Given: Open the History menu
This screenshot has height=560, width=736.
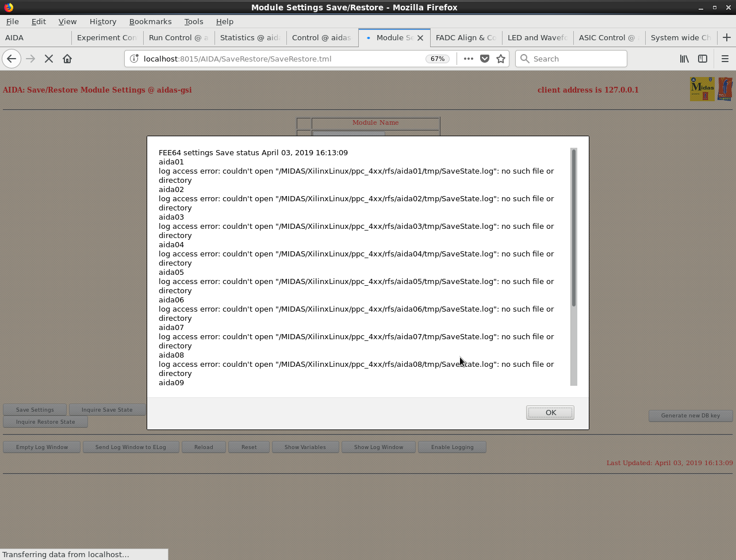Looking at the screenshot, I should pos(103,21).
